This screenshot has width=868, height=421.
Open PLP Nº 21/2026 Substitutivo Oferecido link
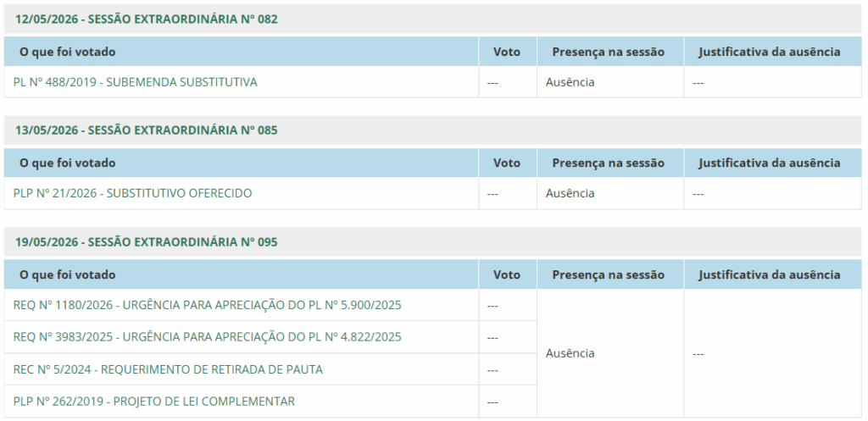(132, 194)
